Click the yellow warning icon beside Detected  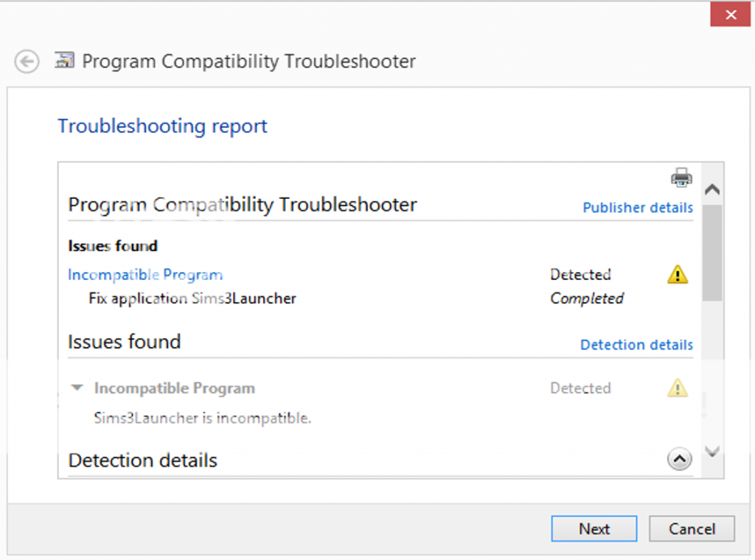coord(677,275)
